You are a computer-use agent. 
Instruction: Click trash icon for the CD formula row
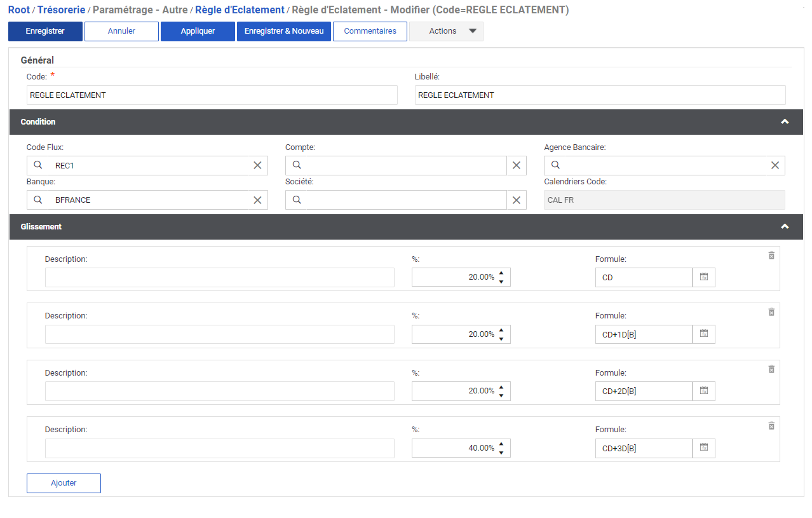[x=771, y=256]
